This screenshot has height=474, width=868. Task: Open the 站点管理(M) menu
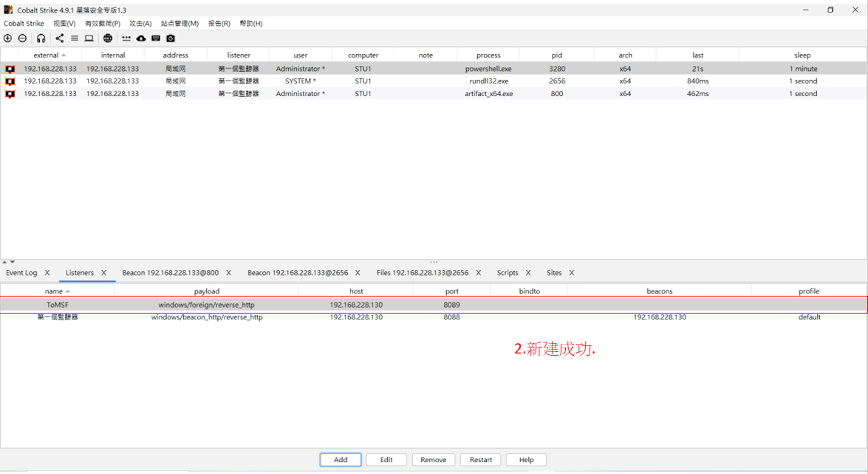tap(180, 23)
